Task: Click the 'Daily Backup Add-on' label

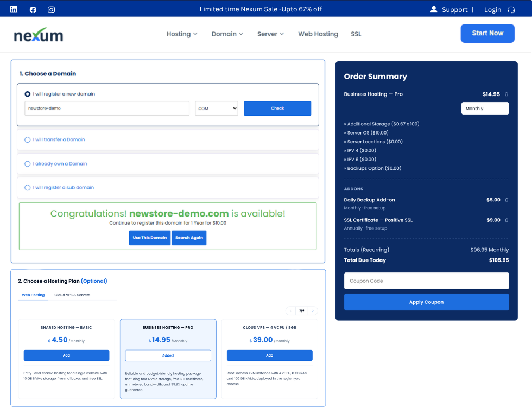Action: (369, 200)
